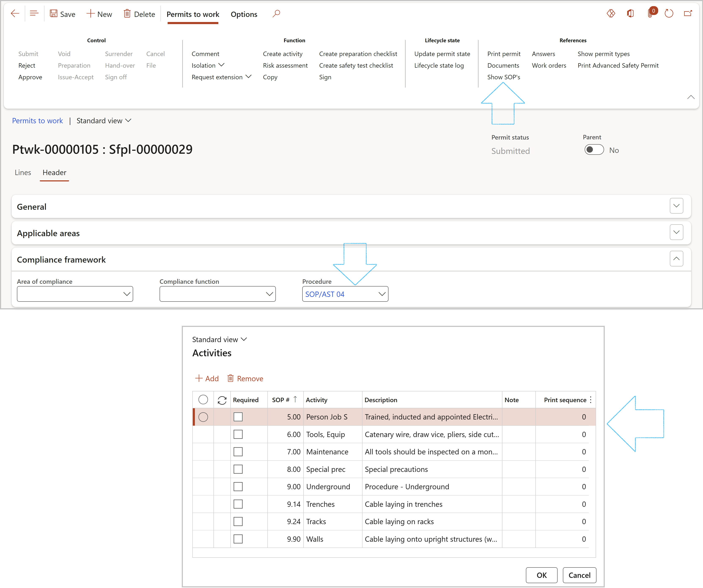
Task: Select all rows radio in grid header
Action: pyautogui.click(x=203, y=400)
